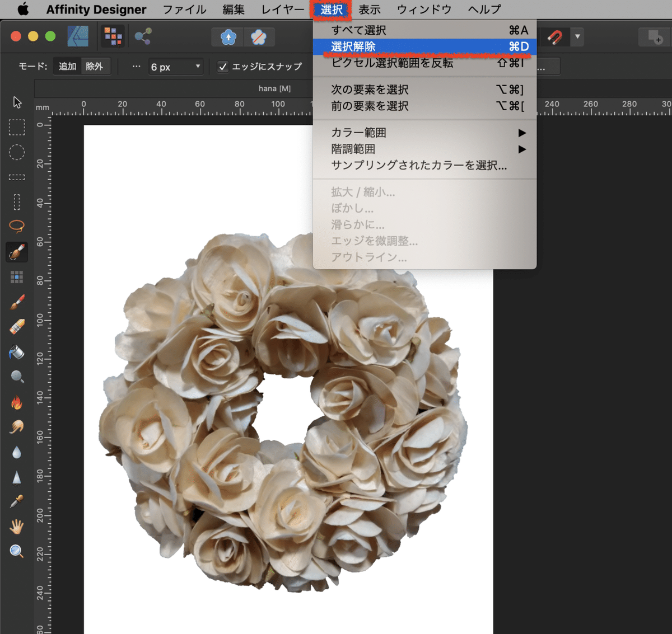Select the Elliptical Marquee tool
672x634 pixels.
coord(17,152)
